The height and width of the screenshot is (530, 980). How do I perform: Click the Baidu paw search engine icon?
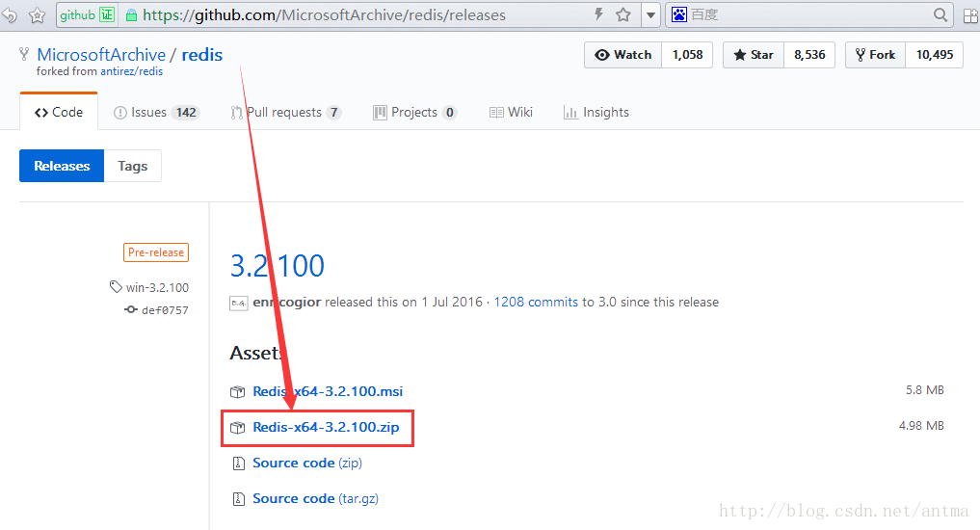point(678,14)
